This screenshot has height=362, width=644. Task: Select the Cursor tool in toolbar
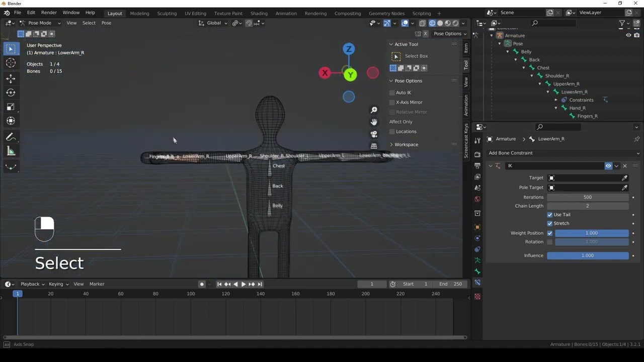[x=11, y=63]
